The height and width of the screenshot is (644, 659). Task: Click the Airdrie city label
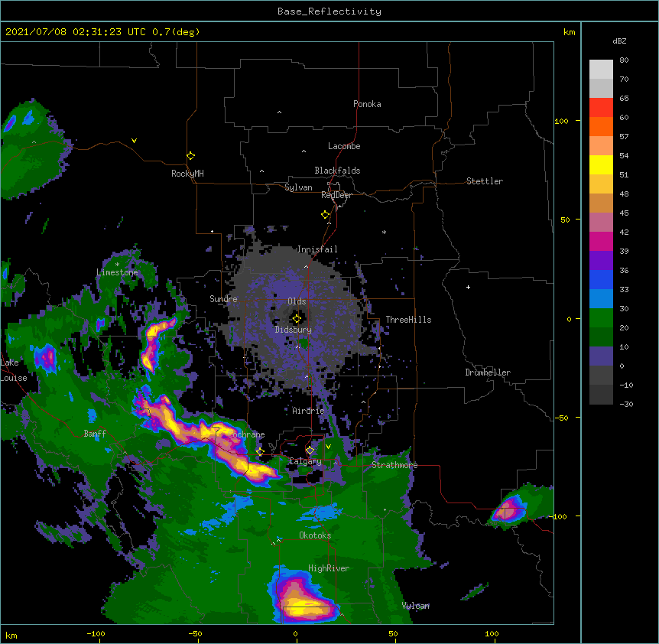pyautogui.click(x=309, y=411)
